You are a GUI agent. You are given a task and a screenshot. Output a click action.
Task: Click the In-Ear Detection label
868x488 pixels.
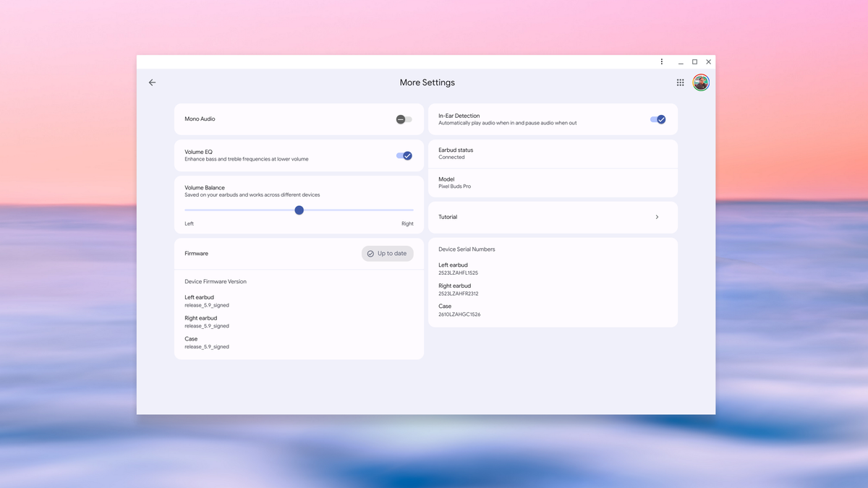coord(459,116)
